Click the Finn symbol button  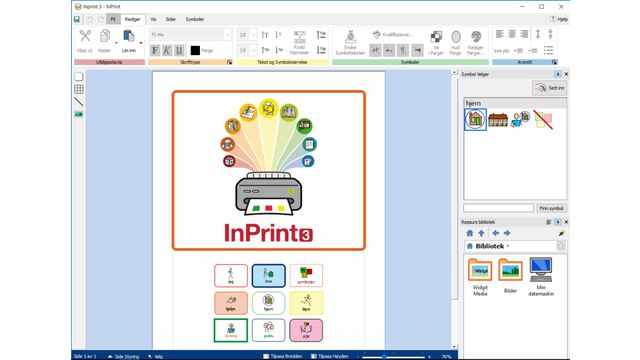point(551,208)
